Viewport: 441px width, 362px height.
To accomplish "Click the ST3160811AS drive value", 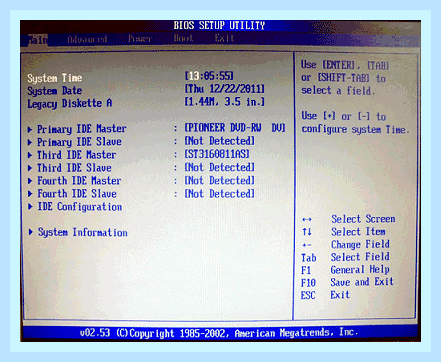I will pyautogui.click(x=217, y=154).
